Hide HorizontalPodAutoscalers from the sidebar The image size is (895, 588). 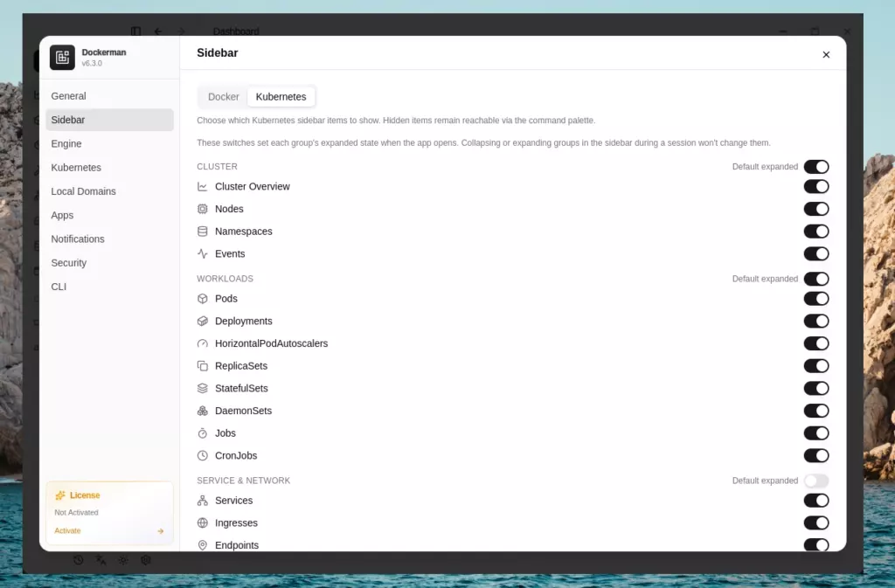tap(816, 343)
